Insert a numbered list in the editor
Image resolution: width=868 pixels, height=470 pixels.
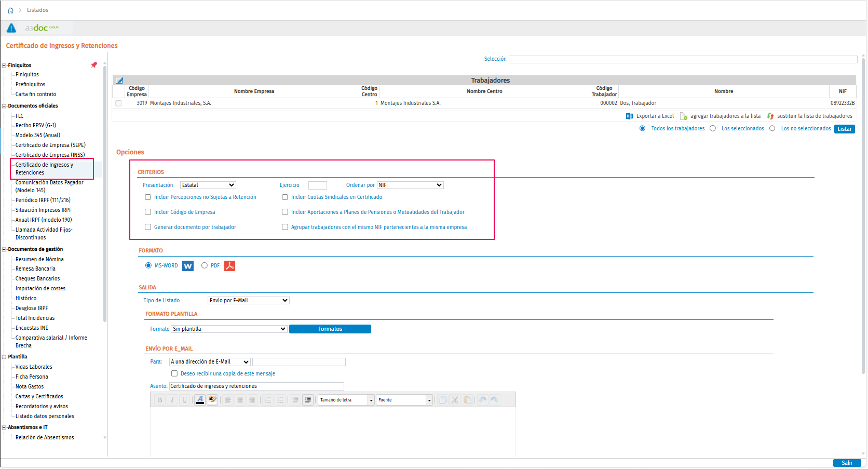pos(268,400)
